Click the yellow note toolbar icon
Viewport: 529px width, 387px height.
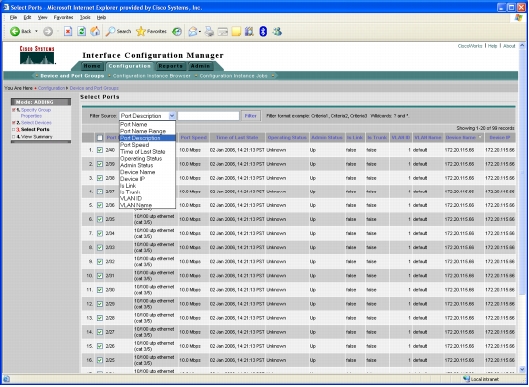pos(236,32)
